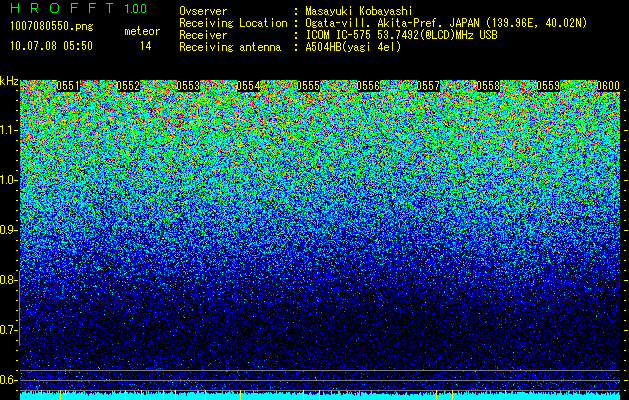Click the 0.7 kHz frequency label
Screen dimensions: 629x400
click(8, 330)
